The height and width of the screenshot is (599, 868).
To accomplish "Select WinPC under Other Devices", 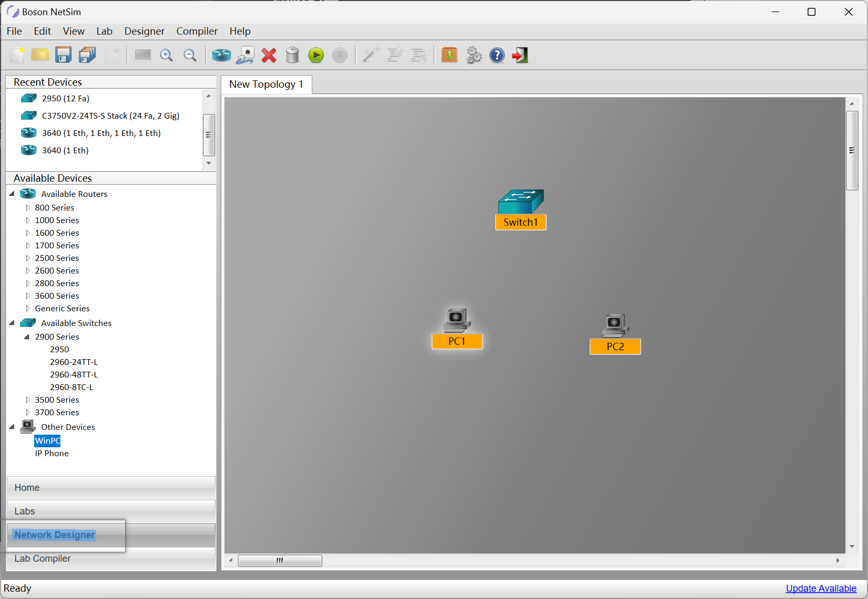I will tap(47, 441).
